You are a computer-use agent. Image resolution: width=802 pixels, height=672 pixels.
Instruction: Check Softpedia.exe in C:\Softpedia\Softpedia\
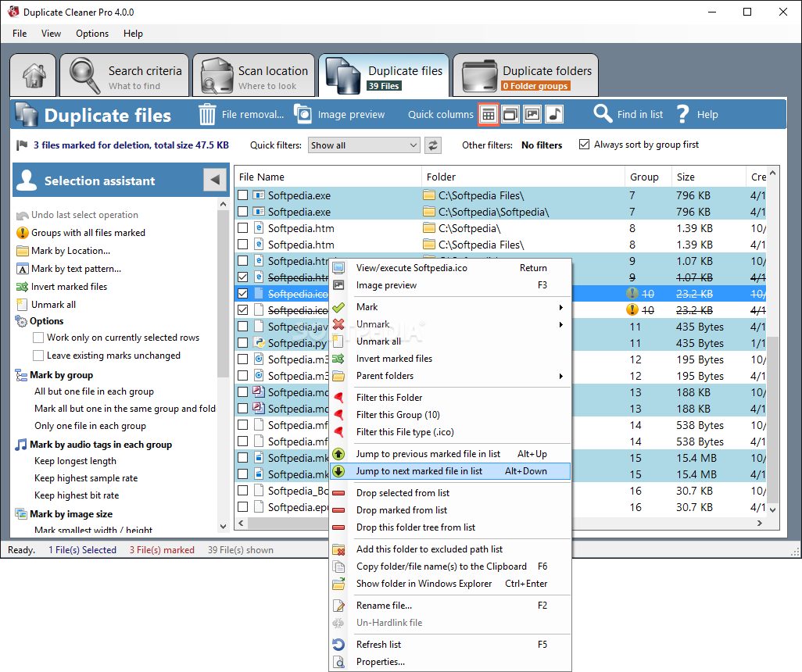[243, 212]
